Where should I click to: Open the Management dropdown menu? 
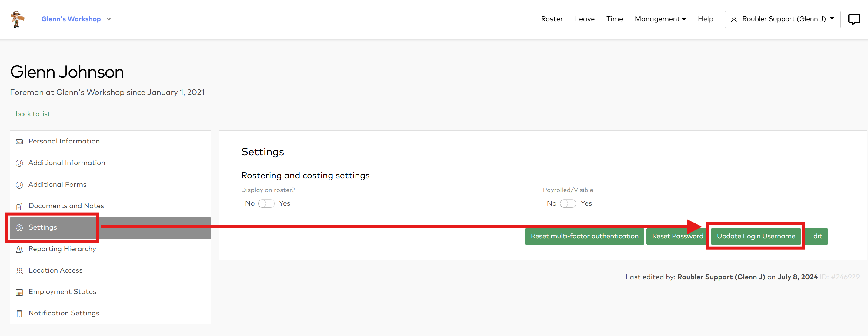click(x=660, y=19)
